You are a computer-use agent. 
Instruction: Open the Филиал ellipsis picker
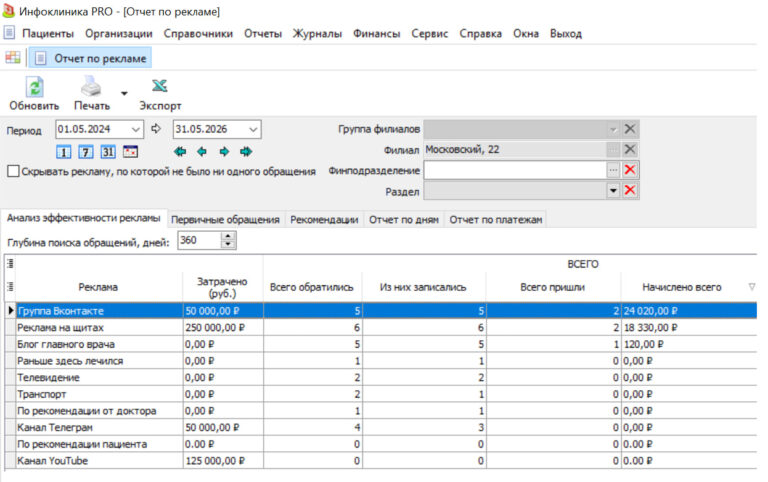point(613,149)
